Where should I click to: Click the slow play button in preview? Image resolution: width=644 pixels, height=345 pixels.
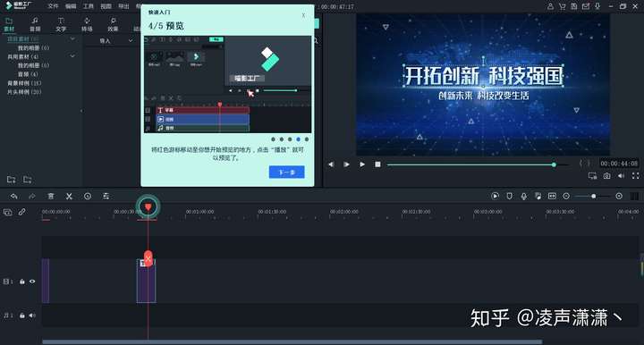346,164
